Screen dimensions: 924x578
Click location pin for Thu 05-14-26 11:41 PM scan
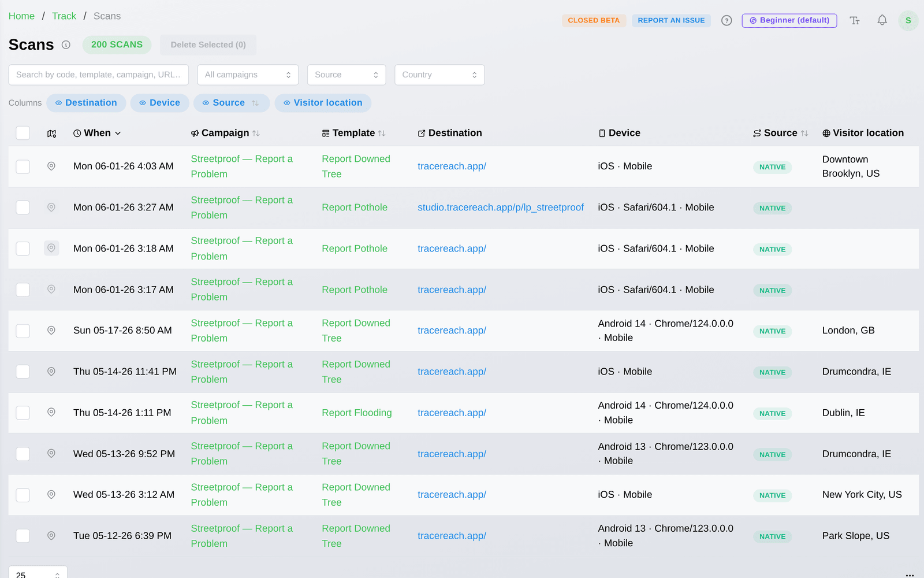[51, 372]
